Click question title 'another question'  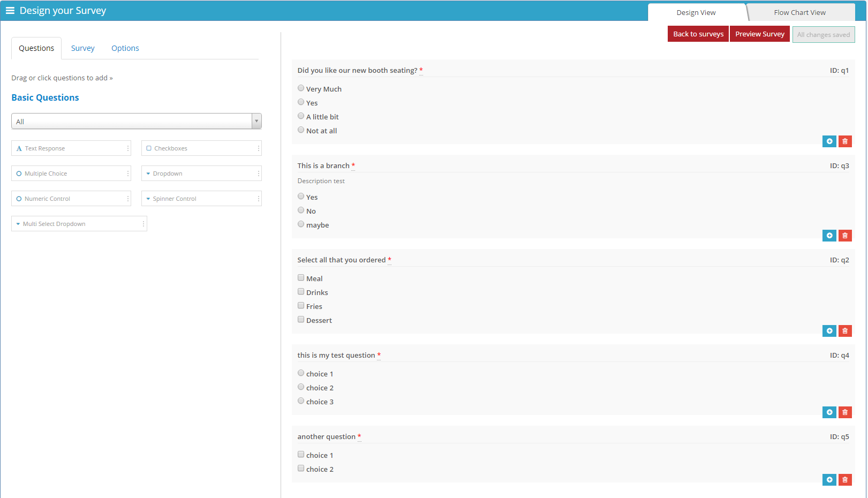[327, 436]
